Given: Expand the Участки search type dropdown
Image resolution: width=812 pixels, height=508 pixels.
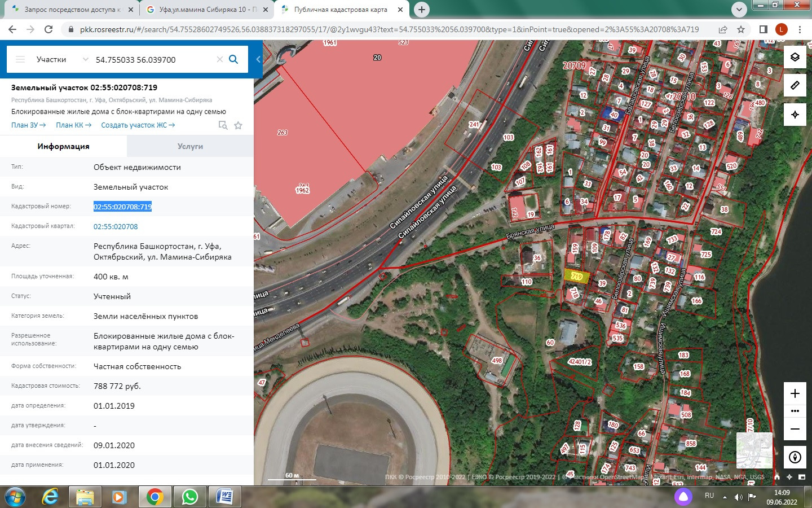Looking at the screenshot, I should point(85,59).
